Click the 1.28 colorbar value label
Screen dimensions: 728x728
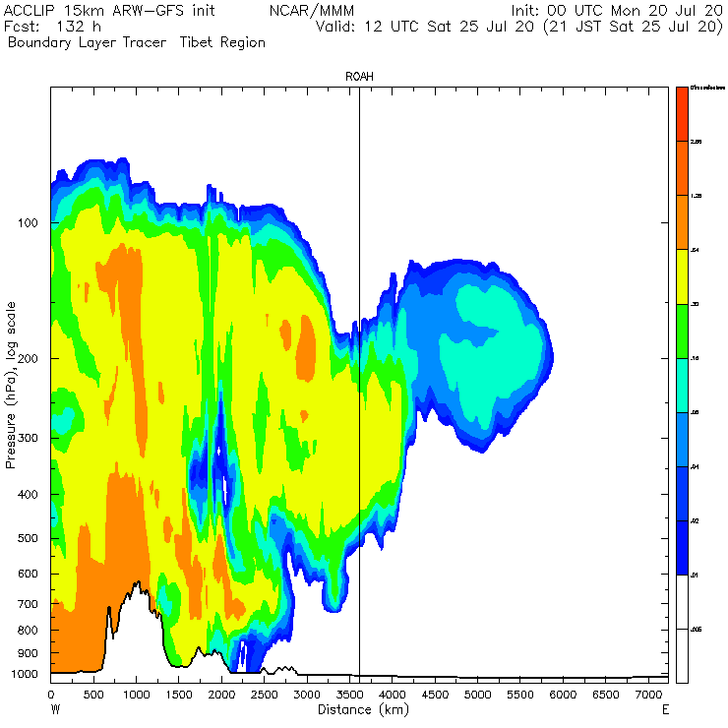696,196
